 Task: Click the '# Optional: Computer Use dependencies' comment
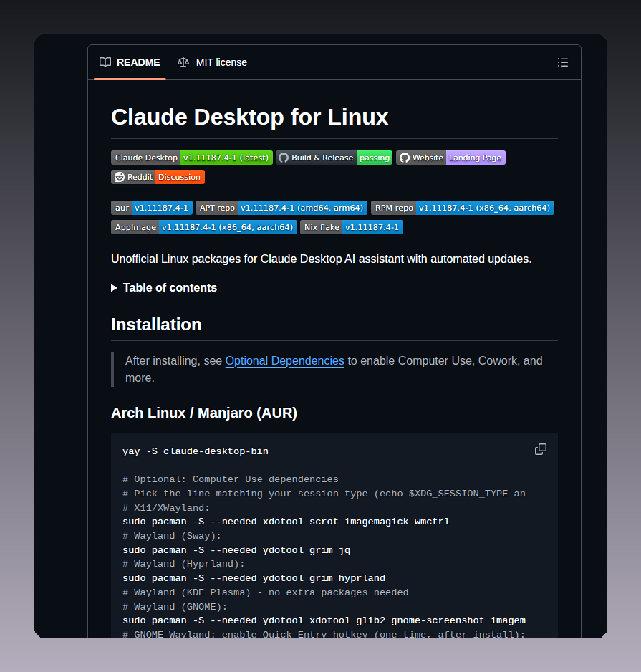(x=231, y=479)
